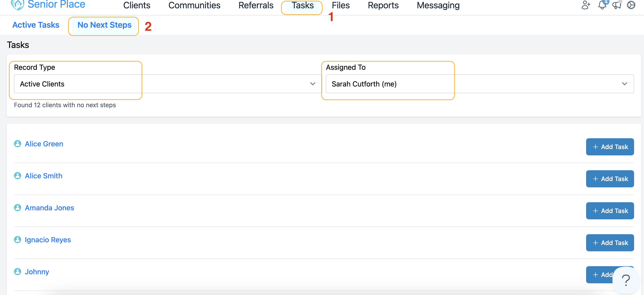Screen dimensions: 644x295
Task: Open the Messaging menu
Action: click(438, 5)
